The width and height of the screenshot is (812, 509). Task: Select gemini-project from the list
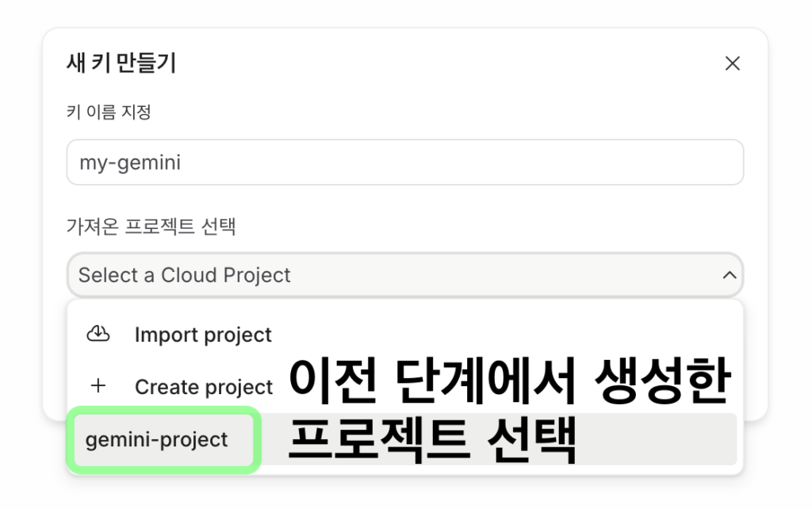pyautogui.click(x=156, y=439)
